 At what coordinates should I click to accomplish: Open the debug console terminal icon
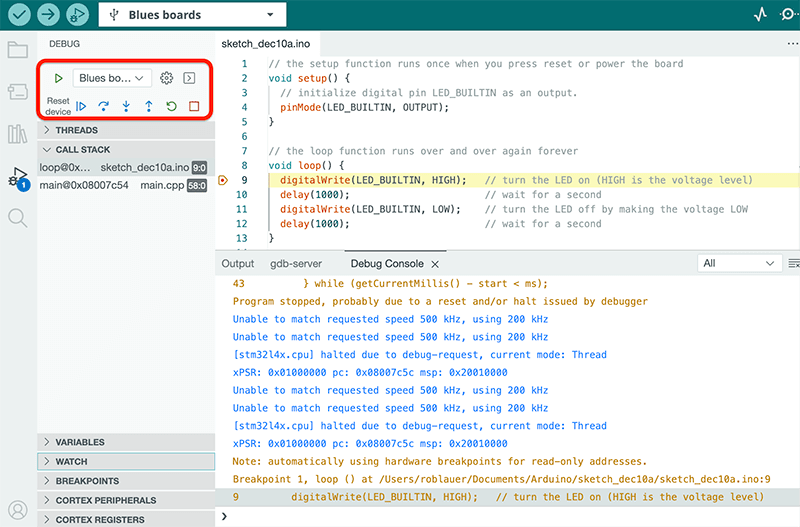pyautogui.click(x=189, y=78)
